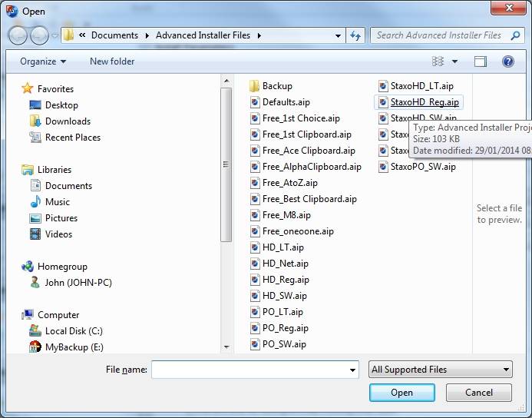Open the Organize menu
Image resolution: width=532 pixels, height=418 pixels.
[x=43, y=61]
